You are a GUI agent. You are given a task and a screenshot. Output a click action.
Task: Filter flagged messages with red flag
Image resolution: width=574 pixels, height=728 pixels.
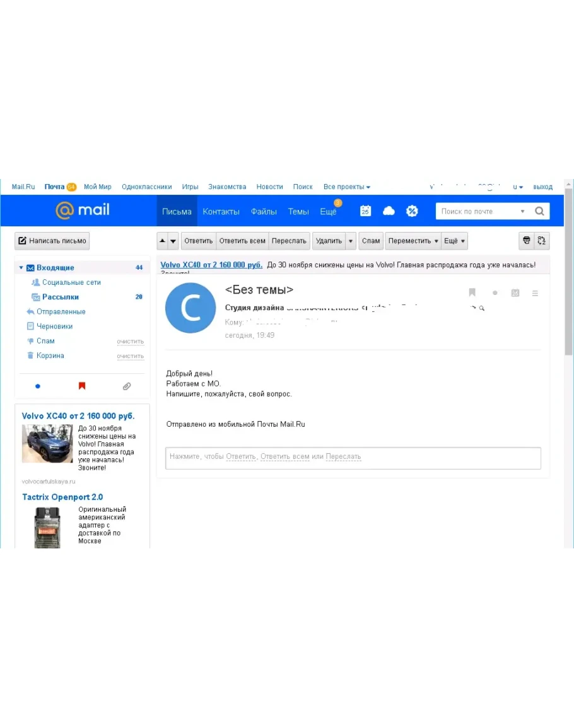[x=82, y=386]
